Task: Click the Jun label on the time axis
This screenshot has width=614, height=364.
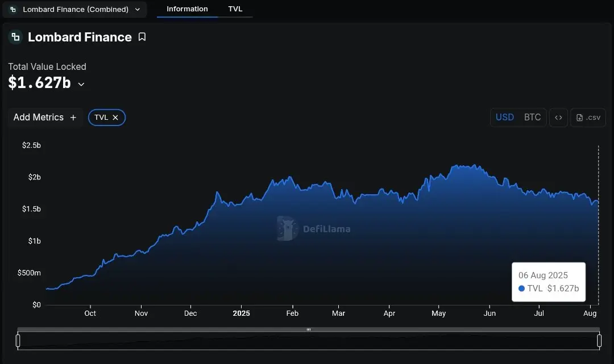Action: click(489, 313)
